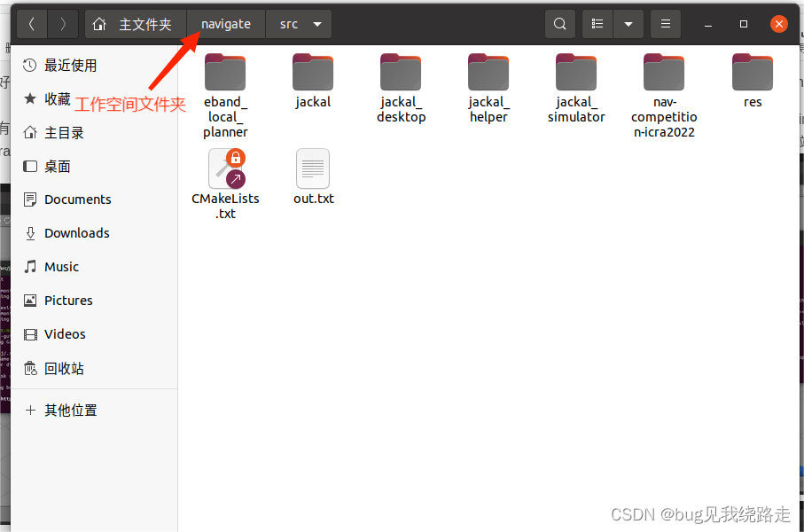Open the src path dropdown arrow
Image resolution: width=804 pixels, height=532 pixels.
point(316,24)
